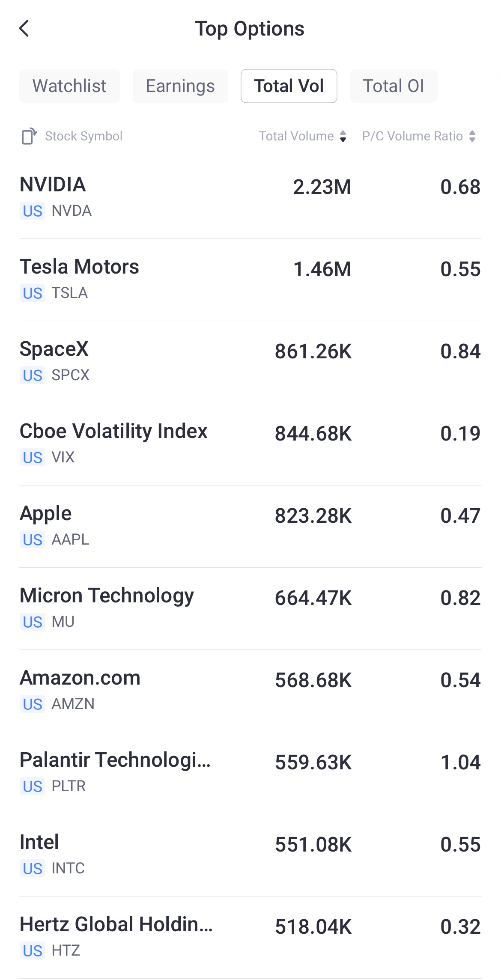This screenshot has height=980, width=501.
Task: Sort by Total Volume arrows
Action: (x=343, y=136)
